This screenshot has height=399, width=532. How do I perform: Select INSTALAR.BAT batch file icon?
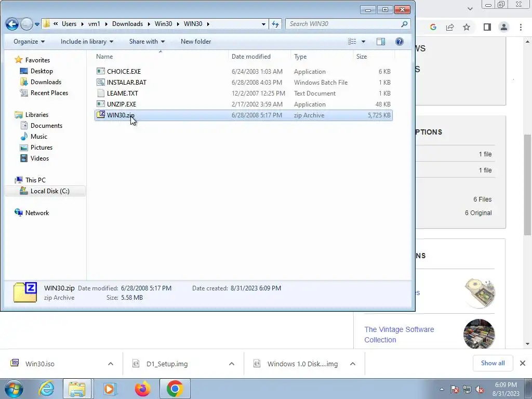click(x=100, y=82)
